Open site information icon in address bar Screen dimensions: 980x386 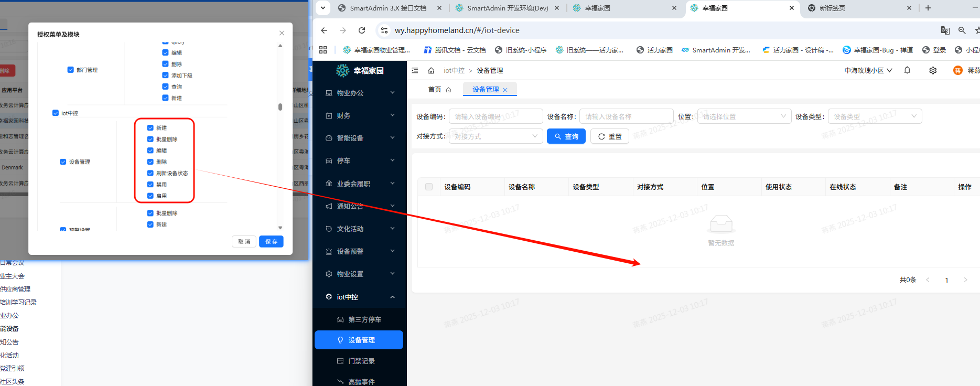tap(384, 30)
